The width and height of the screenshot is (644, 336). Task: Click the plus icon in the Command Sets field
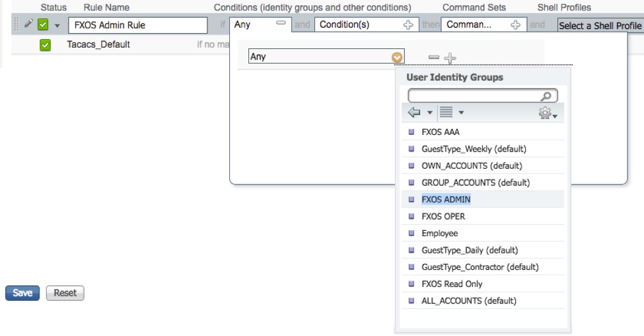click(516, 25)
